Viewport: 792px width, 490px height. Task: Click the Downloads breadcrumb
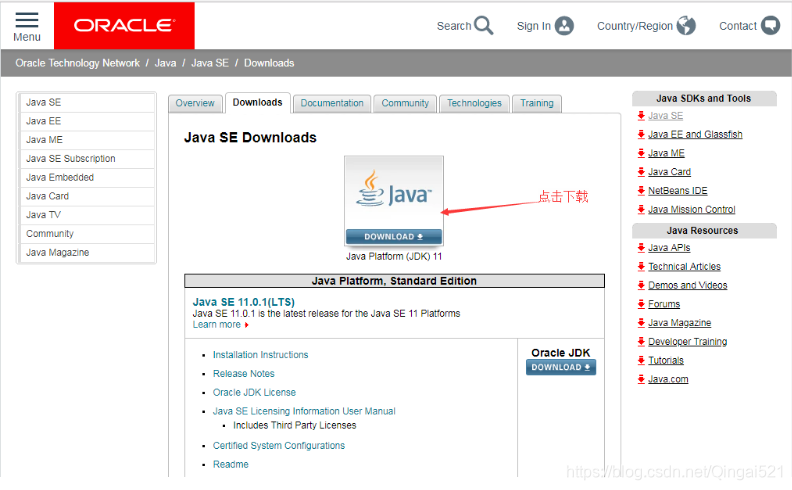(269, 63)
